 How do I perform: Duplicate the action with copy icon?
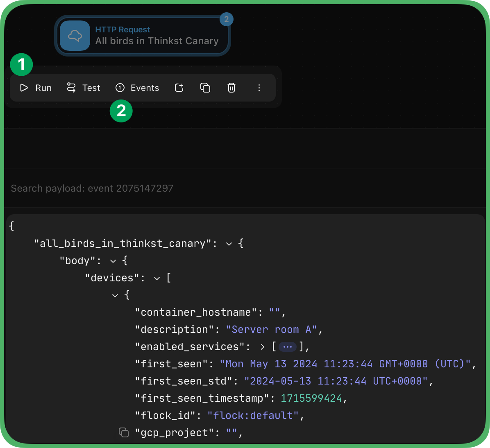coord(205,88)
